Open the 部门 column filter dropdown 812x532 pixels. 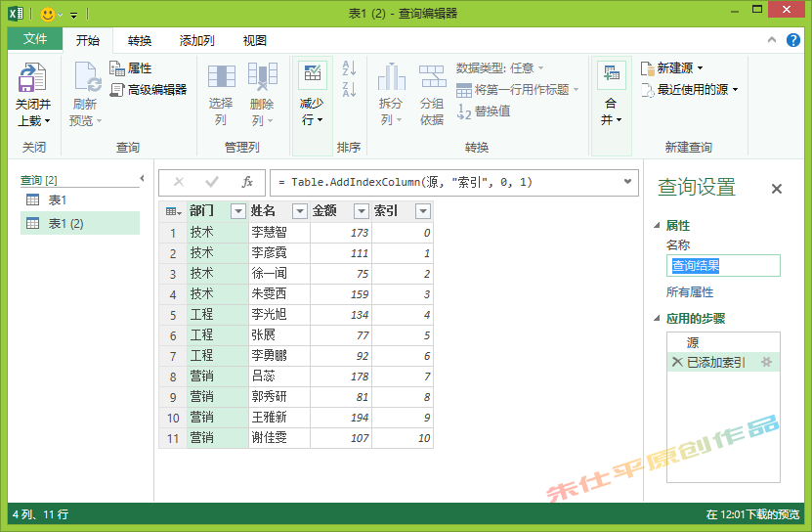pos(237,211)
